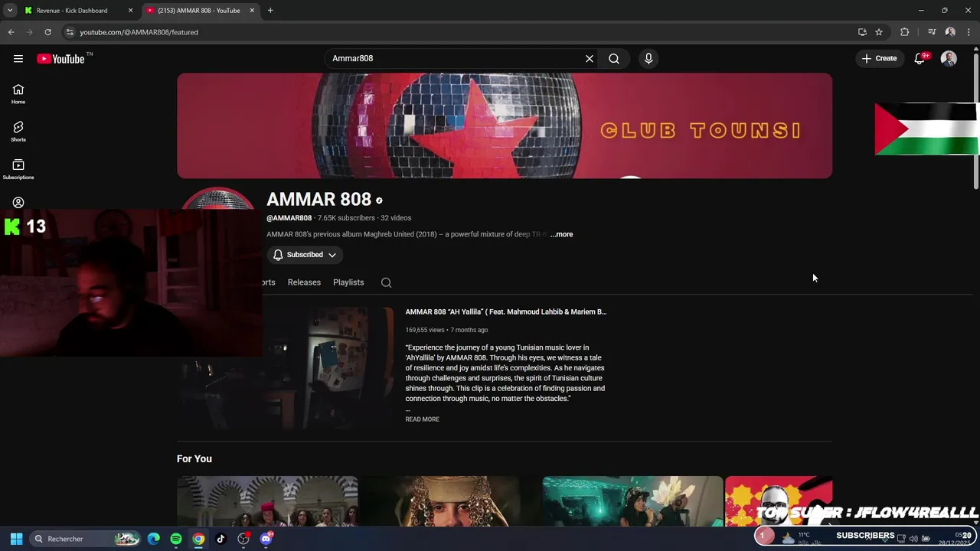Viewport: 980px width, 551px height.
Task: Click the Rechercher taskbar search box
Action: coord(85,539)
